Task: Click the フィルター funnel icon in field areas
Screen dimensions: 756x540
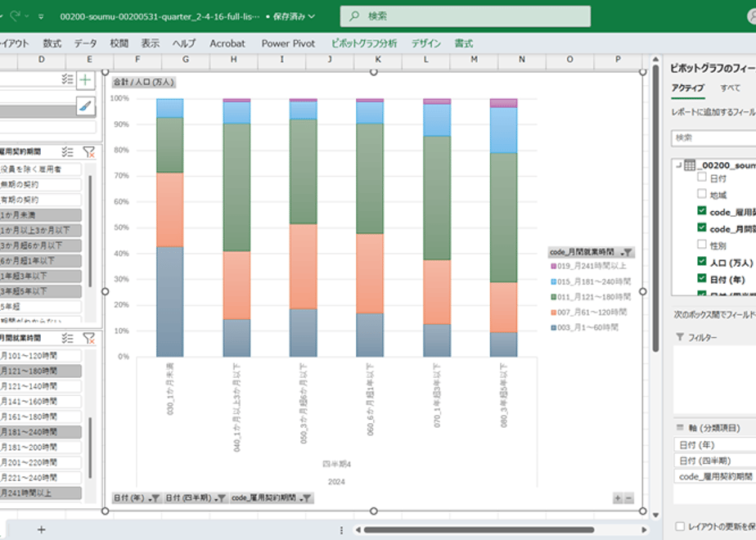Action: 680,337
